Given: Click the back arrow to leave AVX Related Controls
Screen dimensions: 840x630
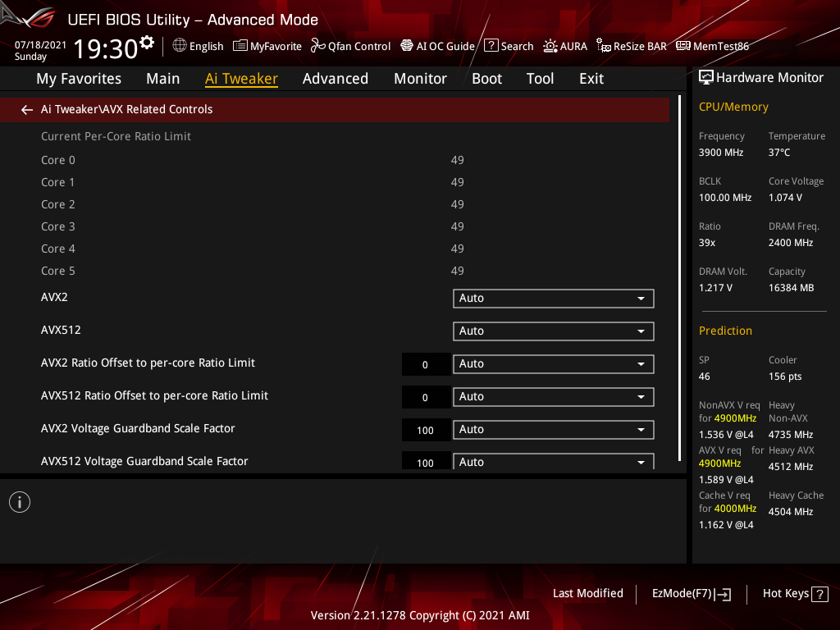Looking at the screenshot, I should coord(26,109).
